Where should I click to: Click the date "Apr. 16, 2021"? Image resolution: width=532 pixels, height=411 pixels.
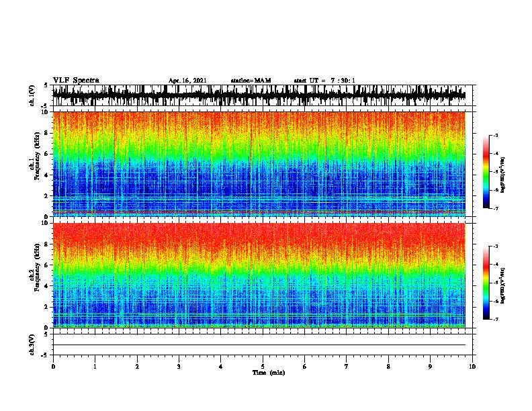pyautogui.click(x=187, y=81)
